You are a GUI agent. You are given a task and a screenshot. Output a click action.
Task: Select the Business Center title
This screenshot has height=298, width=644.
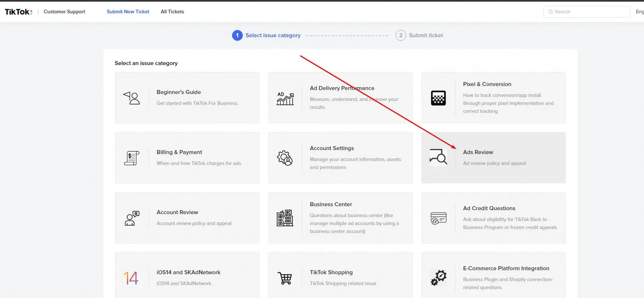331,204
